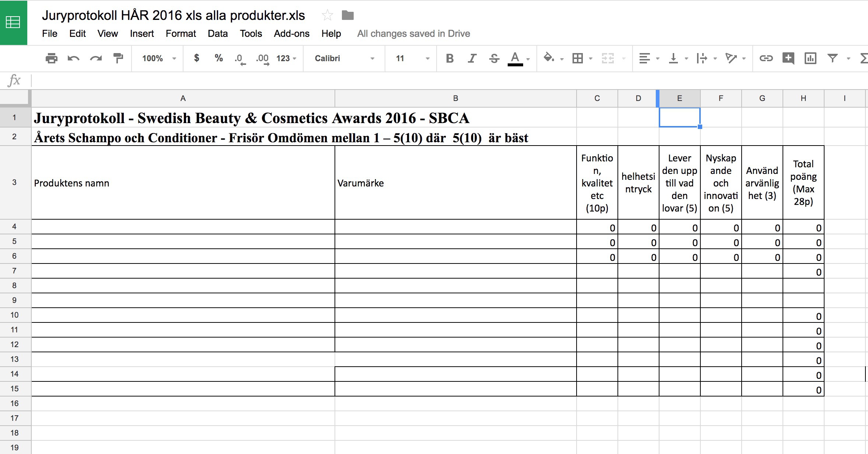Select the Juryprotokoll title cell in row 1
868x454 pixels.
tap(183, 118)
